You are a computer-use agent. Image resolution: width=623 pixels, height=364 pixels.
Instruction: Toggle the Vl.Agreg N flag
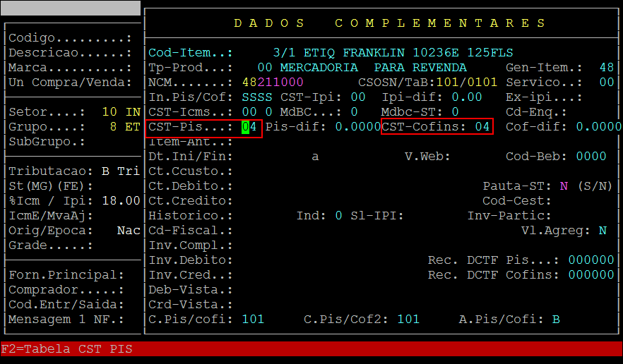point(603,231)
